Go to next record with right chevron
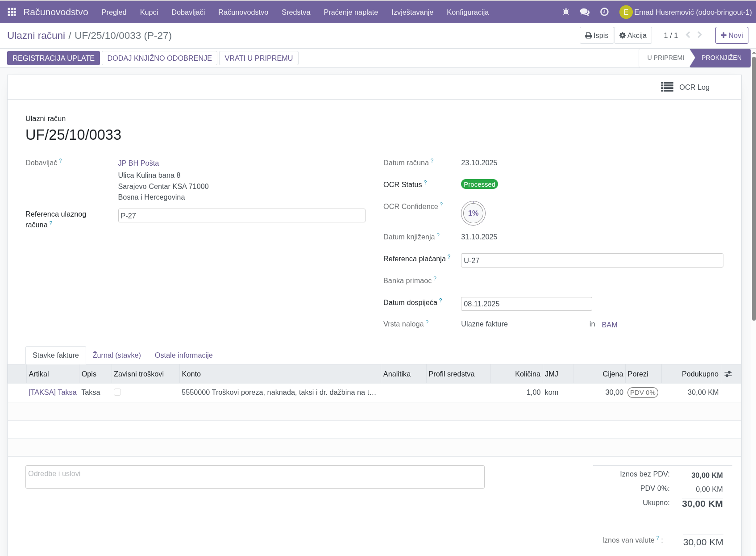 tap(699, 34)
